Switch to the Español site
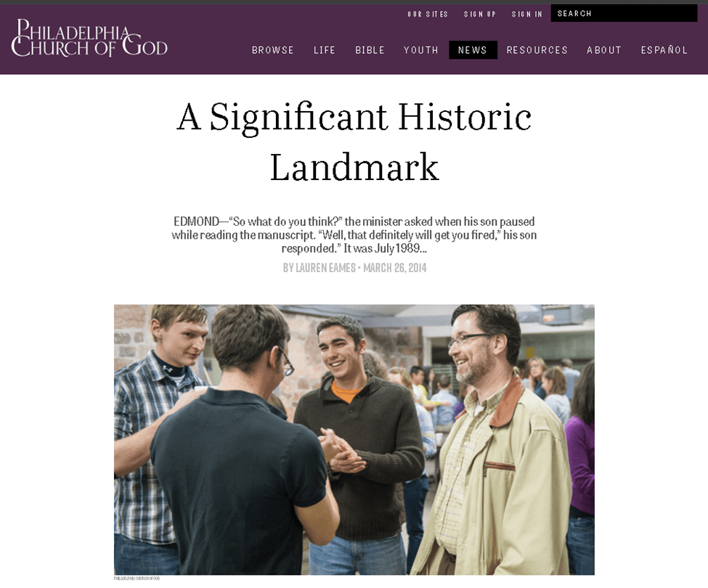Image resolution: width=708 pixels, height=588 pixels. click(664, 50)
